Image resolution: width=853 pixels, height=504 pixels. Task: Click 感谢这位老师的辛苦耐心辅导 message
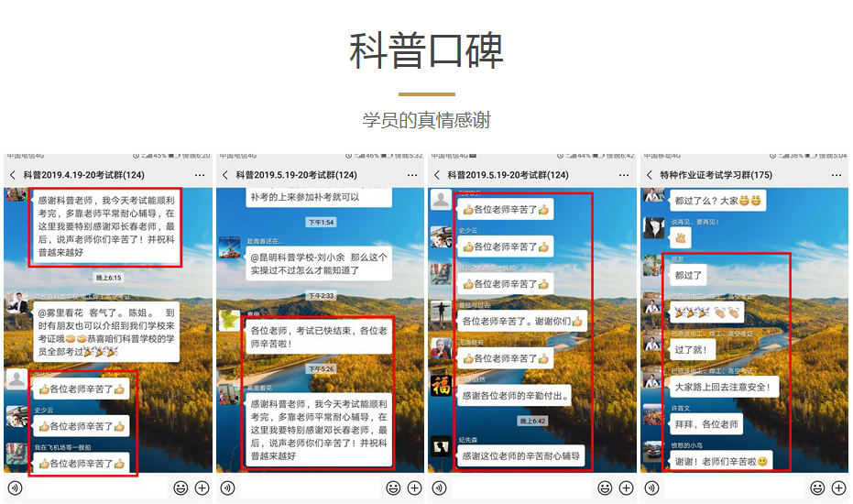pyautogui.click(x=520, y=456)
